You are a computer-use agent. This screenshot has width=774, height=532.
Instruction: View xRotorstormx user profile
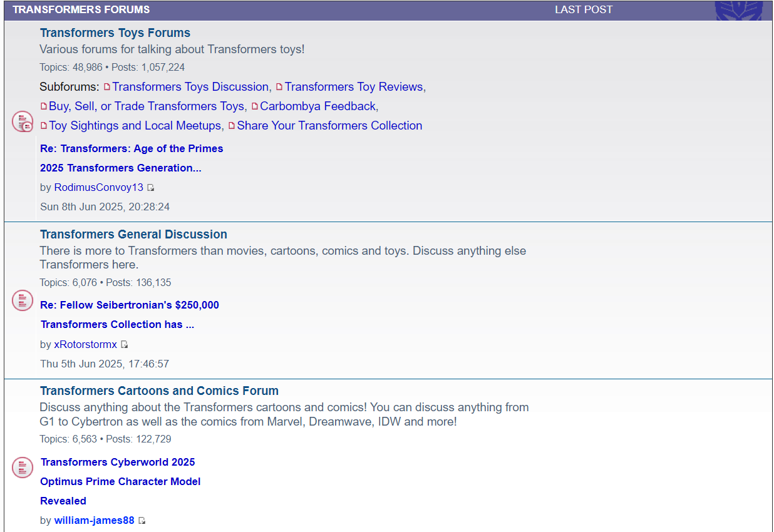click(x=85, y=344)
